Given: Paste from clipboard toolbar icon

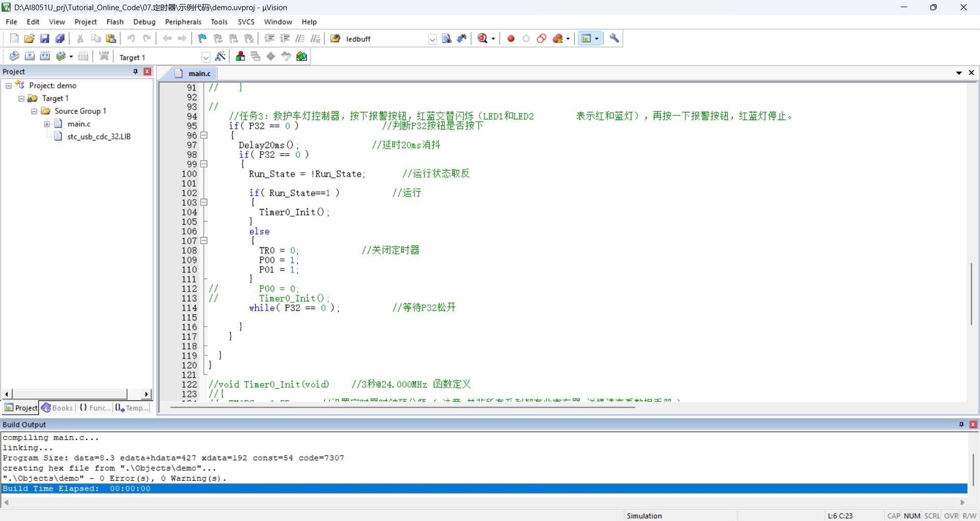Looking at the screenshot, I should pyautogui.click(x=111, y=38).
